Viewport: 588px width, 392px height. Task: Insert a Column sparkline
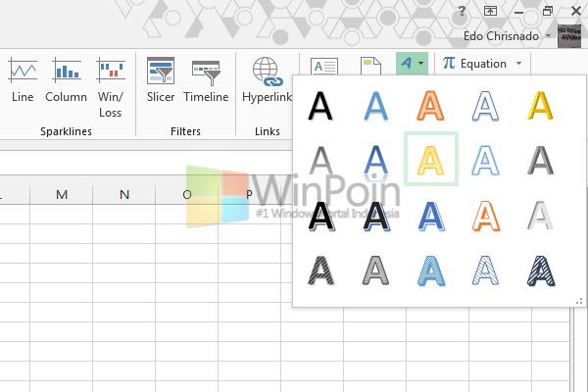point(66,80)
